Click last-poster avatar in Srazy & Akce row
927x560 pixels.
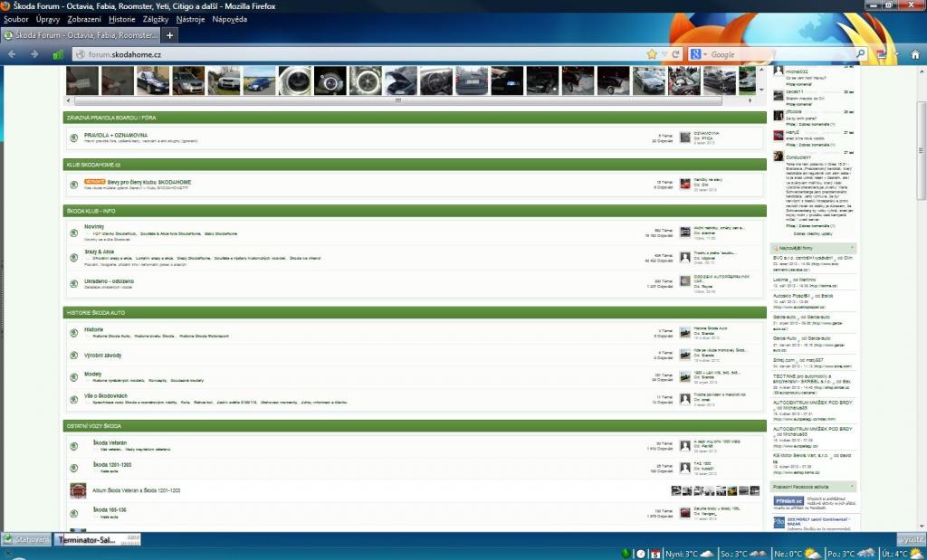pyautogui.click(x=684, y=257)
